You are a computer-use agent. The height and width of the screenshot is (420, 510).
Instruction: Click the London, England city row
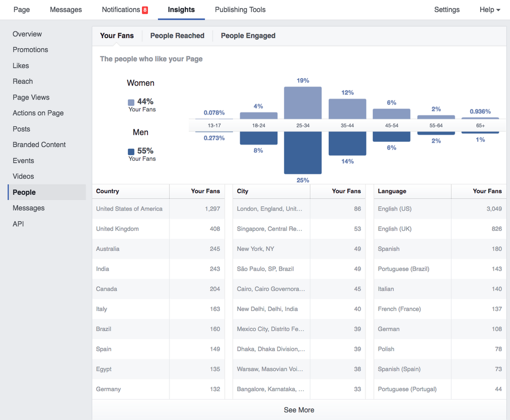point(299,209)
